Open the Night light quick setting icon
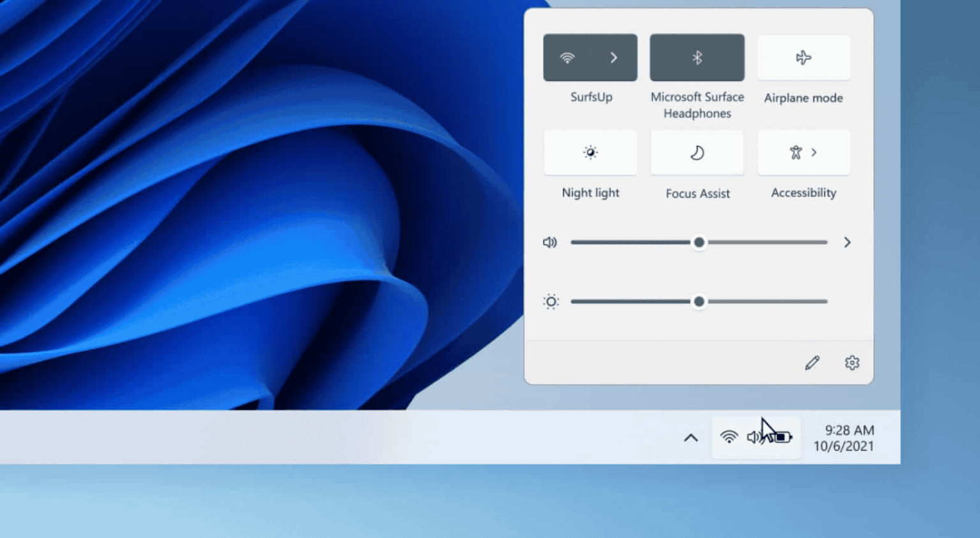 (x=590, y=152)
